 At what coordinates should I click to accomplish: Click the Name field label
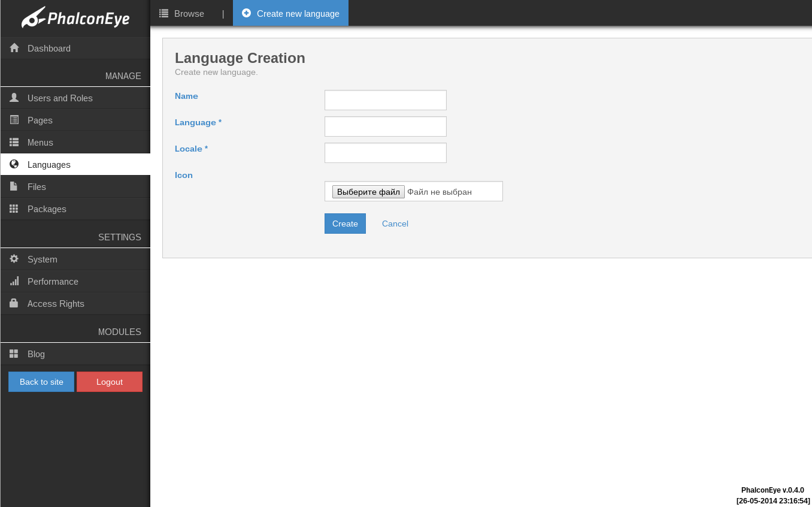[x=186, y=96]
